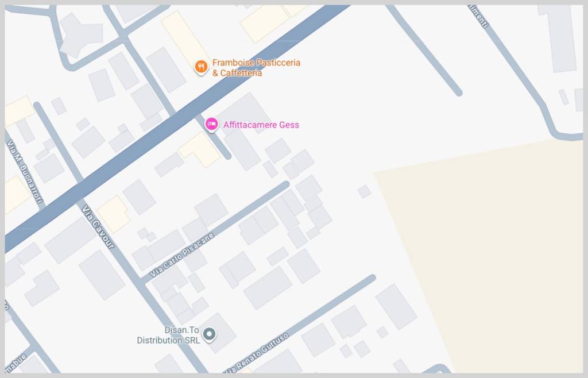
Task: Select the pink Affittacamere Gess lodging pin
Action: [211, 125]
